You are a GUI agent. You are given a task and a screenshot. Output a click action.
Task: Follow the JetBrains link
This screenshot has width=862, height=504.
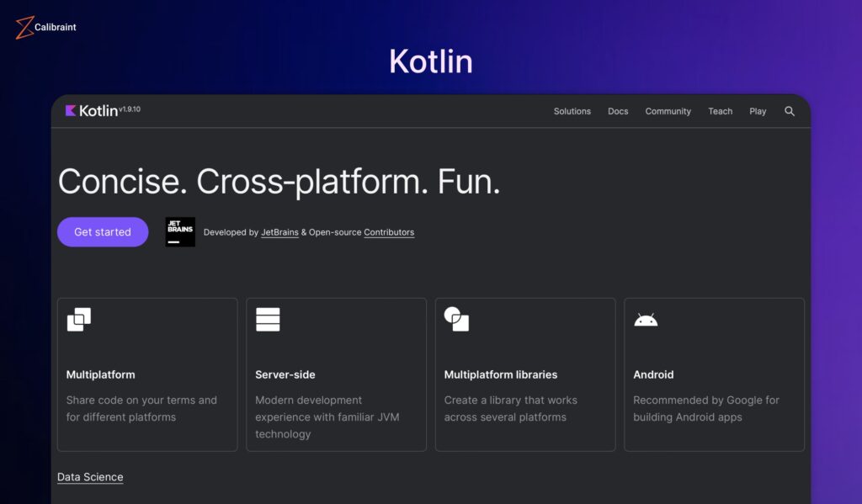pos(279,232)
